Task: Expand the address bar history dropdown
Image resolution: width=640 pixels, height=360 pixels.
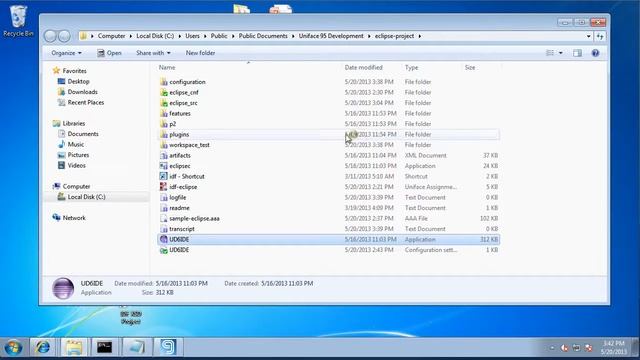Action: (588, 36)
